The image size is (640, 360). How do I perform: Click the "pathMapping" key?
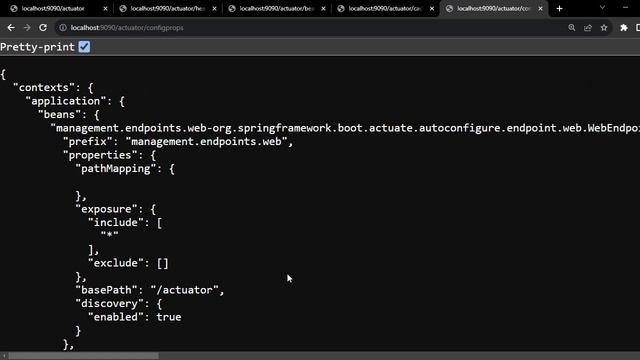(116, 169)
